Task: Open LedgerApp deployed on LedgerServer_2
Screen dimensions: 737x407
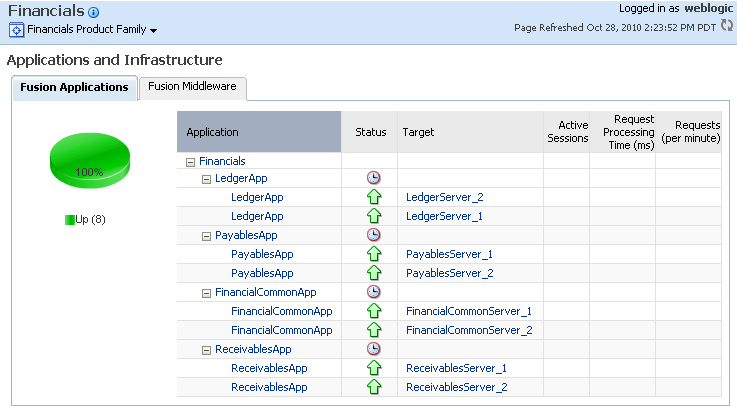Action: 257,197
